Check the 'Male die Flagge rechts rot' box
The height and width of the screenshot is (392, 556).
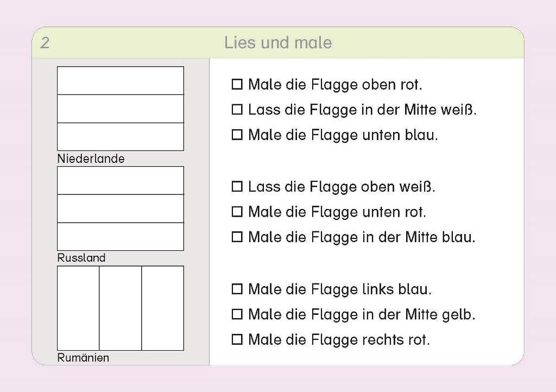pos(237,340)
